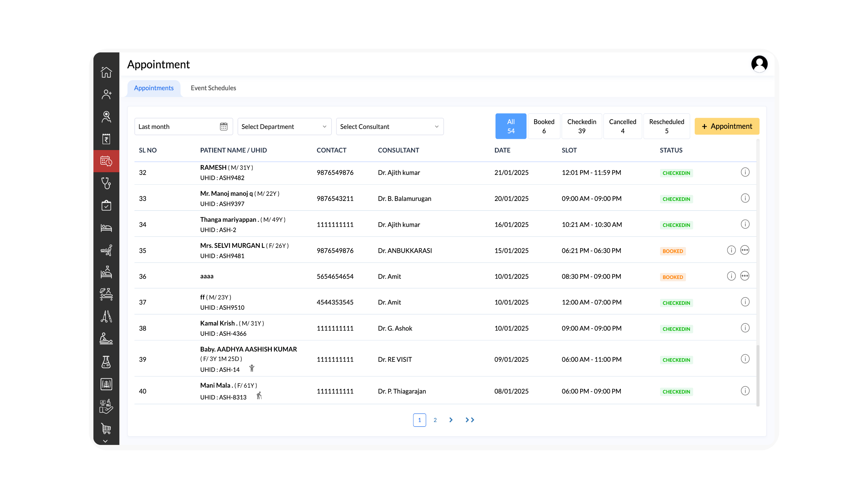Filter appointments by Cancelled status
The width and height of the screenshot is (868, 488).
(x=622, y=126)
